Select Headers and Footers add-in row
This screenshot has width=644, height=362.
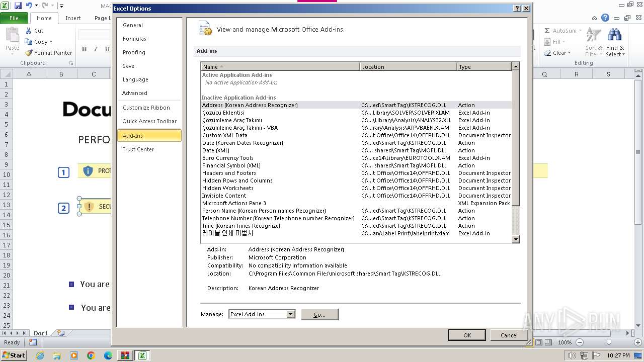coord(356,173)
